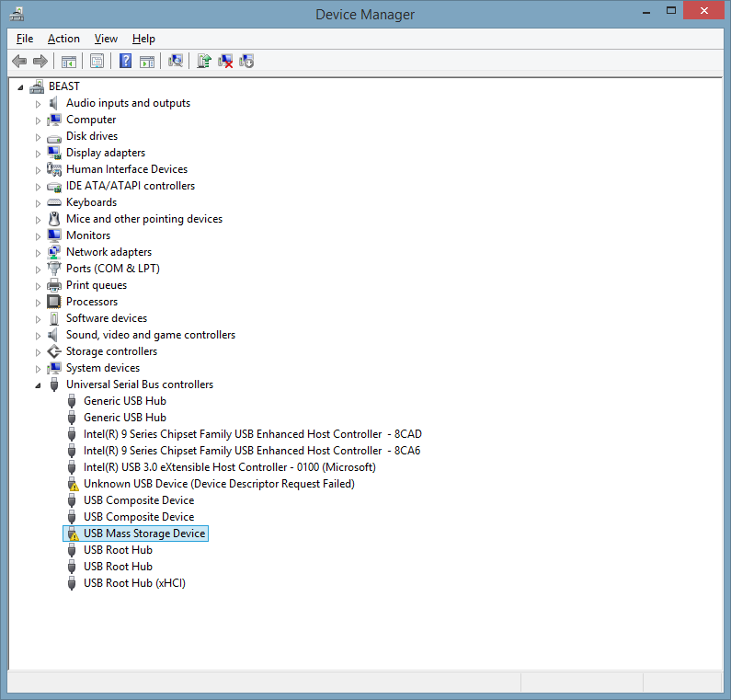The width and height of the screenshot is (731, 700).
Task: Open the Help menu
Action: 143,39
